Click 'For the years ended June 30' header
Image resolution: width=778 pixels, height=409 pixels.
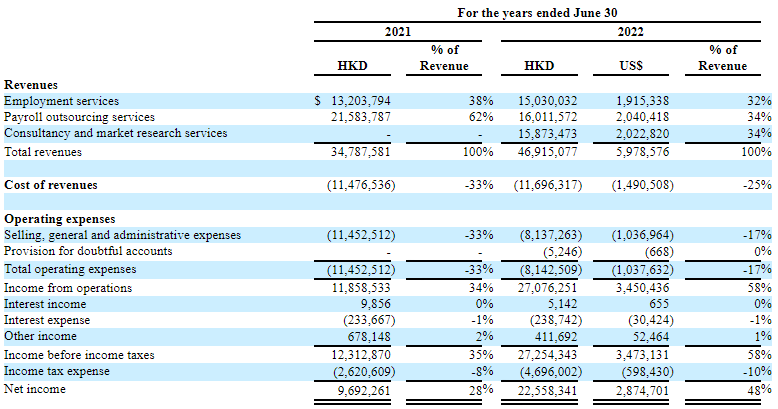(537, 13)
